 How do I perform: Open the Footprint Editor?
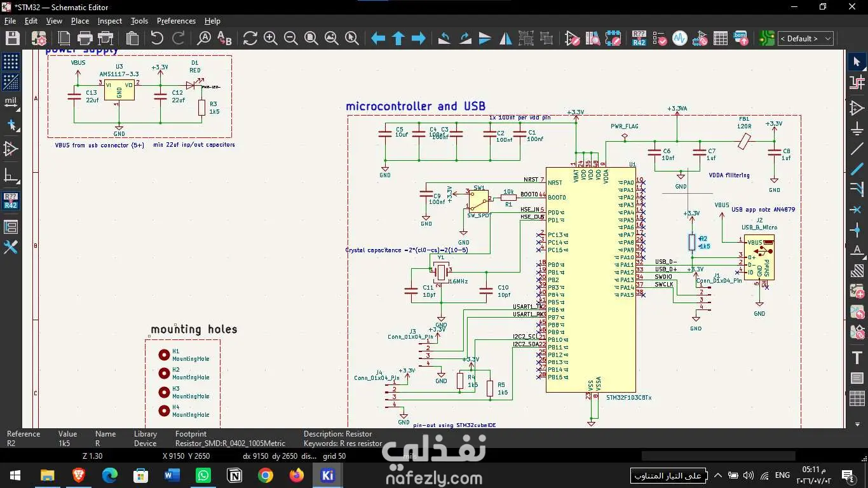tap(613, 38)
